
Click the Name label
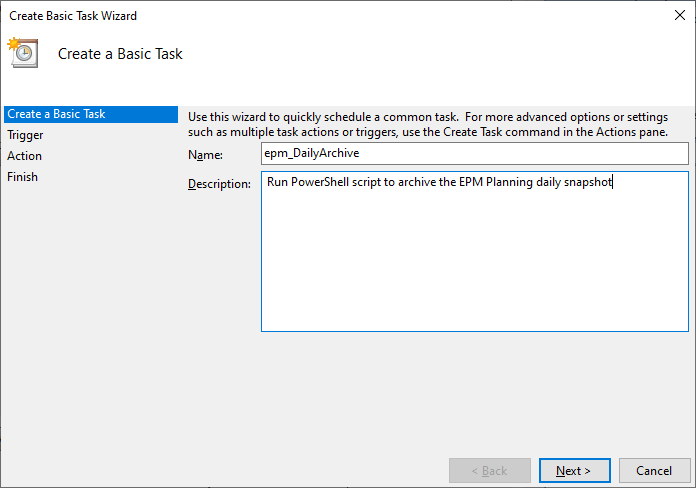tap(208, 154)
